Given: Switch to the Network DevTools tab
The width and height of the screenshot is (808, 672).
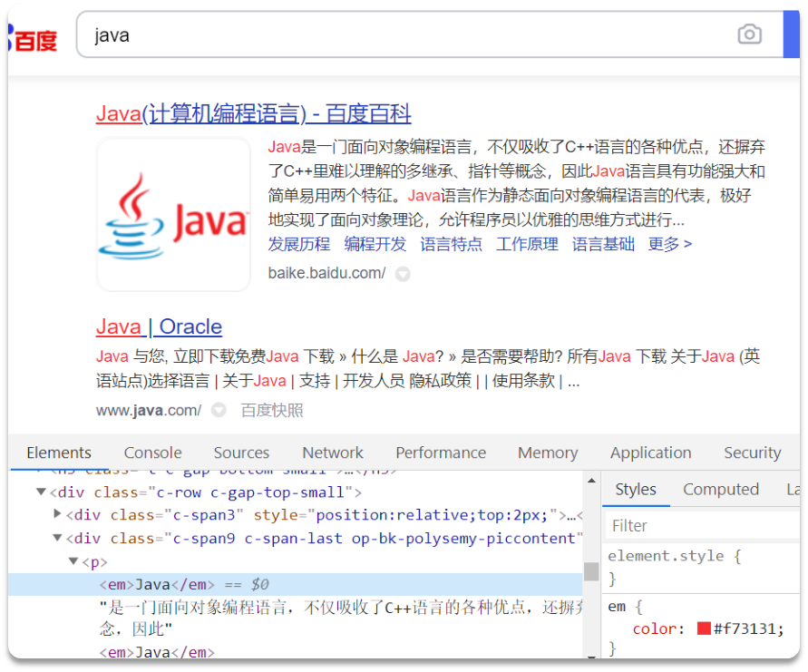Looking at the screenshot, I should tap(333, 453).
